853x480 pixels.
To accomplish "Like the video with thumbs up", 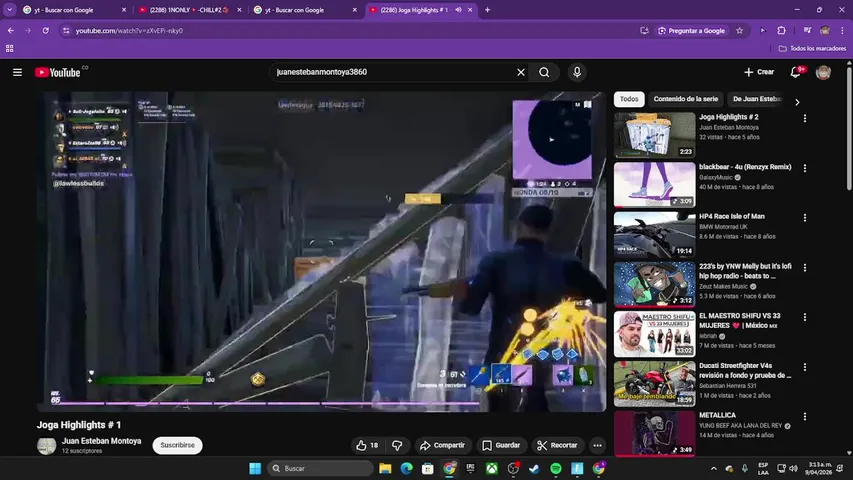I will coord(367,445).
